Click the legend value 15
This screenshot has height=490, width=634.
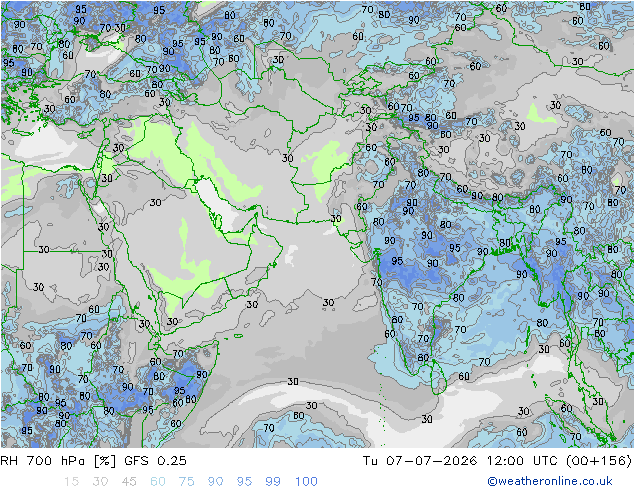tap(71, 482)
